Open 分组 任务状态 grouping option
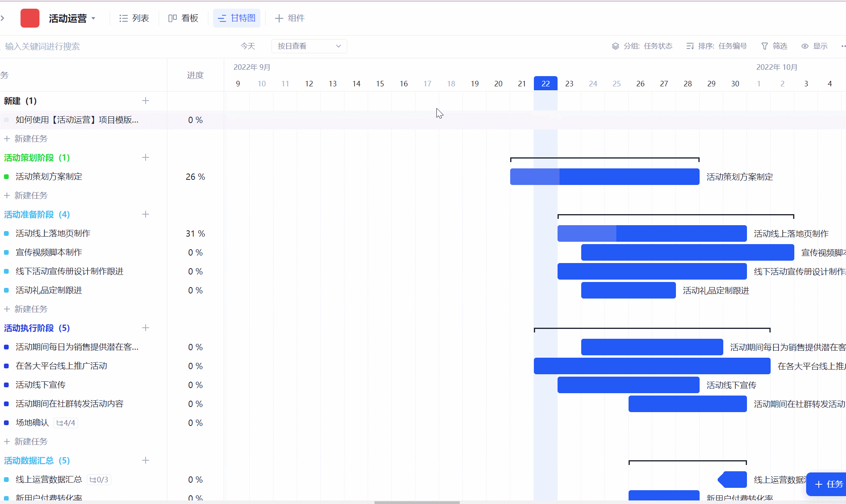 (x=642, y=46)
